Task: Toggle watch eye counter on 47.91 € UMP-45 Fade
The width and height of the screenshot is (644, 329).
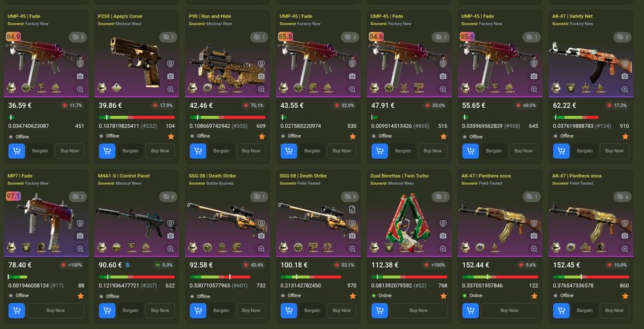Action: pos(441,37)
